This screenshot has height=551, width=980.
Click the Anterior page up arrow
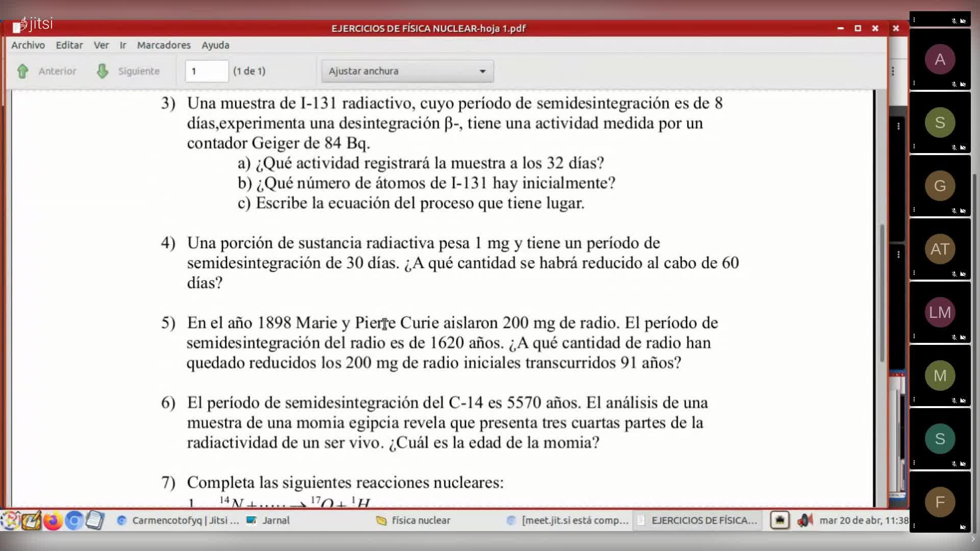(x=22, y=71)
